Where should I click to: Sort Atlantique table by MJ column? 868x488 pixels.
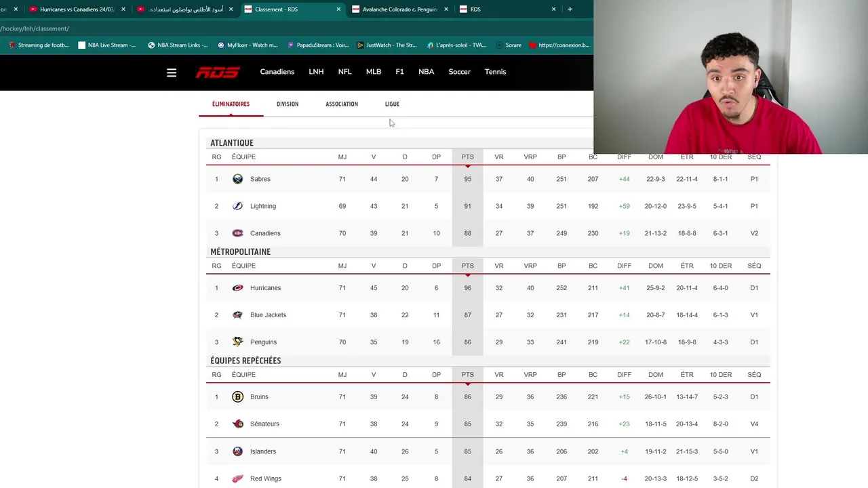tap(342, 157)
